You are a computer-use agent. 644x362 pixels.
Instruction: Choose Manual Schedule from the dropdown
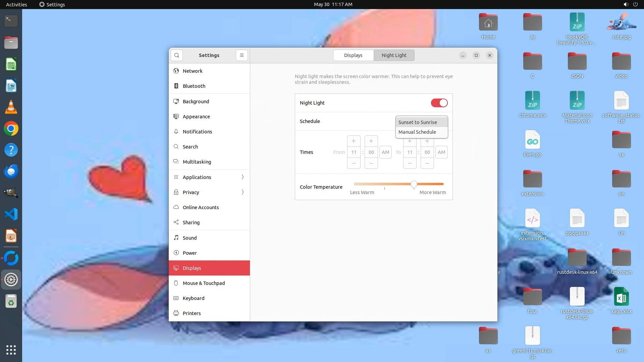point(417,132)
